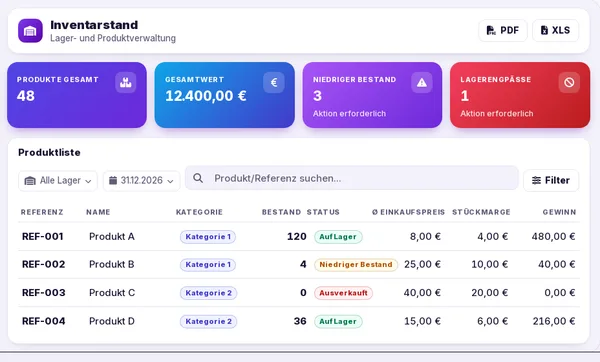Click profit value 216,00 €
This screenshot has height=362, width=600.
[x=554, y=321]
